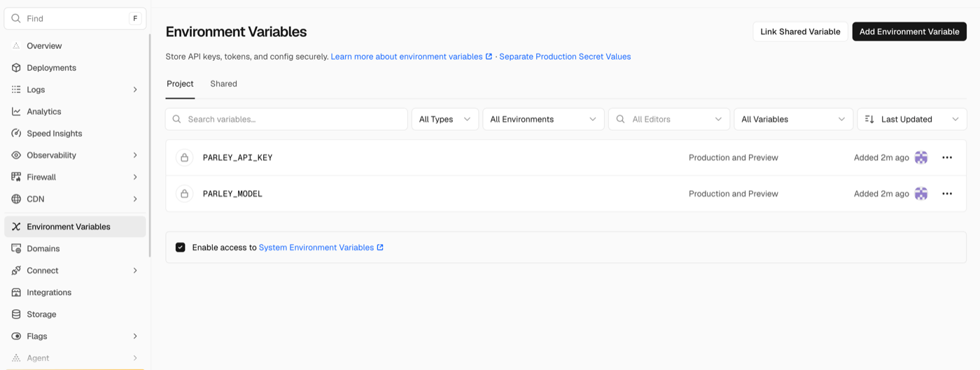
Task: Open the three-dot menu for PARLEY_MODEL
Action: point(947,194)
